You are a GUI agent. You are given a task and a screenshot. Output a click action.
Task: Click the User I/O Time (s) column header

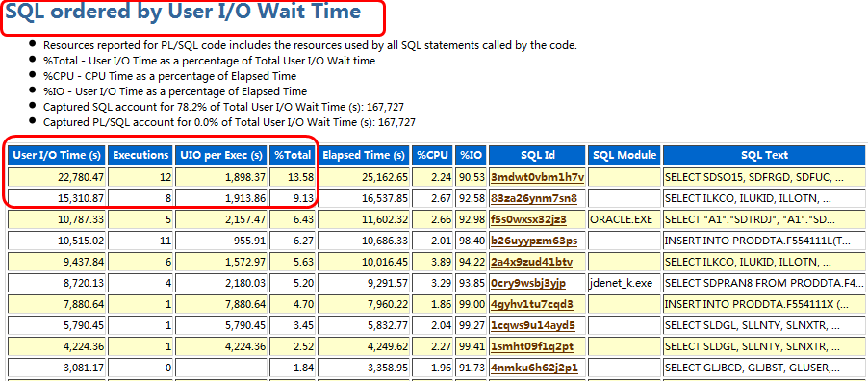(x=57, y=156)
